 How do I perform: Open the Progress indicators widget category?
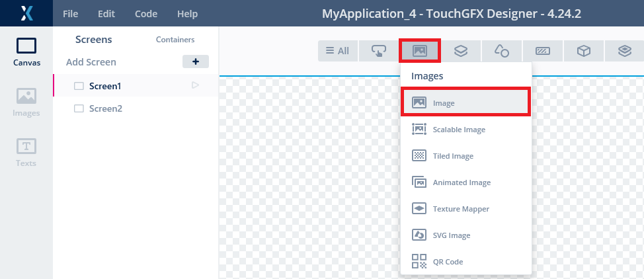[543, 51]
